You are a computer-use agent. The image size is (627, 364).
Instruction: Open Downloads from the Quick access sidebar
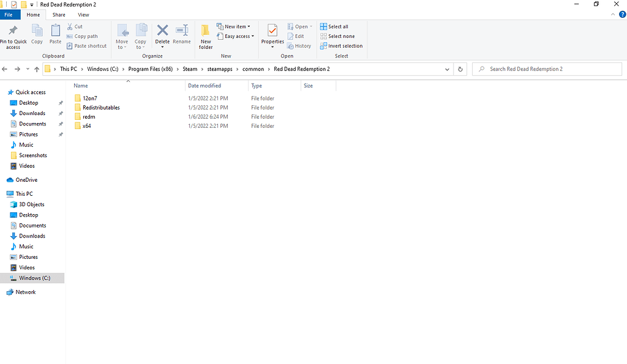click(x=32, y=113)
